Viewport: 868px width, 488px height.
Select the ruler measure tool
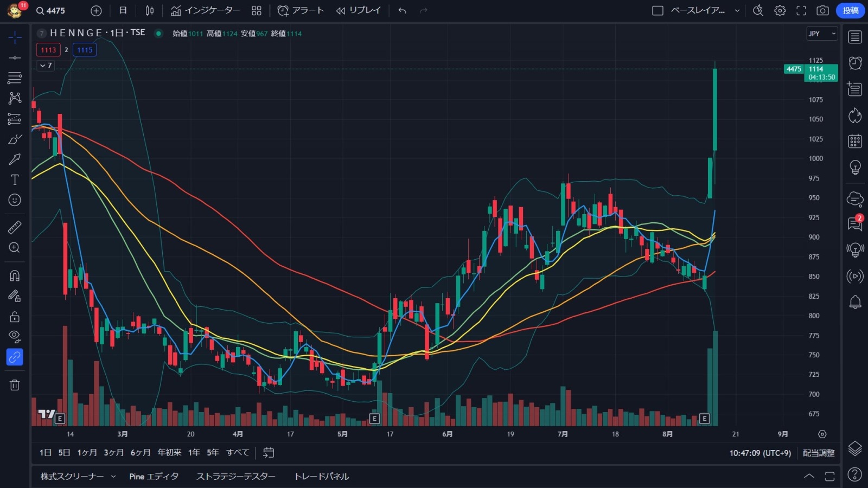coord(15,227)
